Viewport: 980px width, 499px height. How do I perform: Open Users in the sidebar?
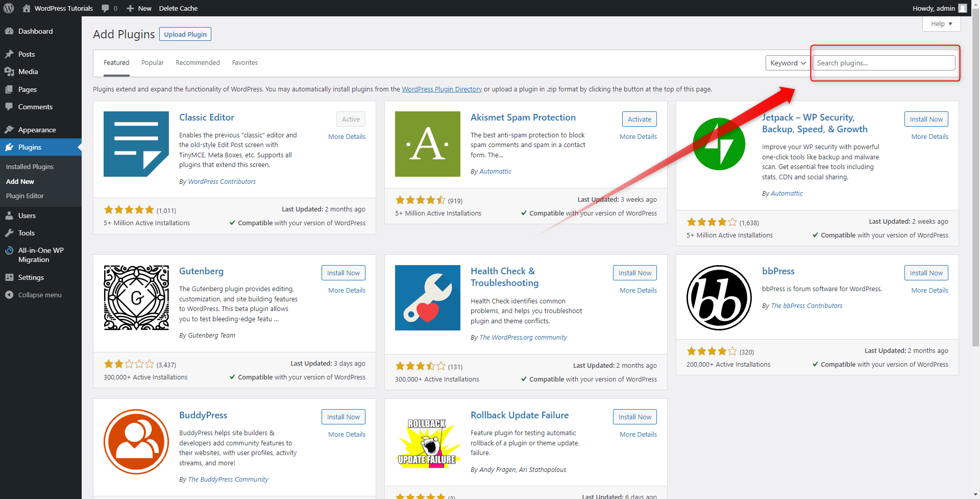[27, 216]
